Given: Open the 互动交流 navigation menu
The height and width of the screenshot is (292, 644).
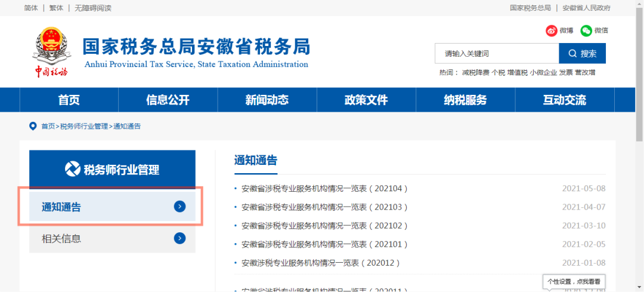Looking at the screenshot, I should [x=564, y=100].
